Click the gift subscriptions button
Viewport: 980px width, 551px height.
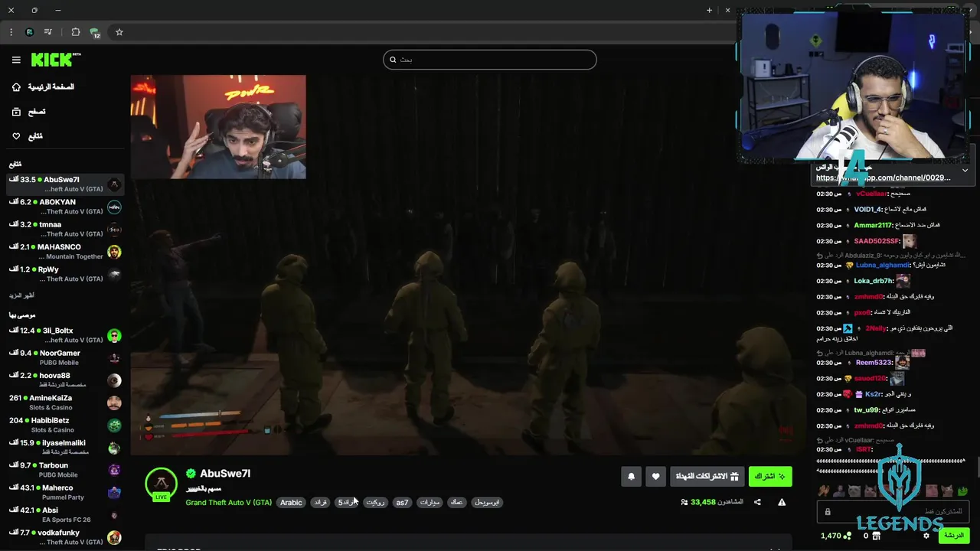pos(707,477)
